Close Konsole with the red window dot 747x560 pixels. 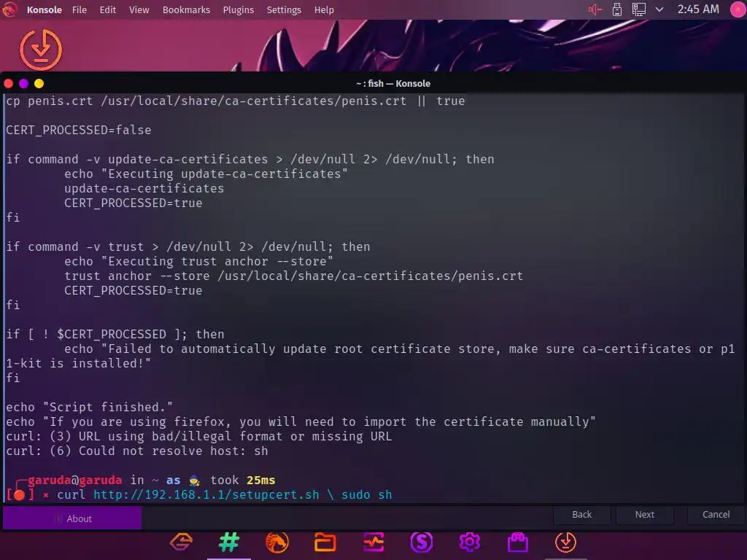(9, 84)
